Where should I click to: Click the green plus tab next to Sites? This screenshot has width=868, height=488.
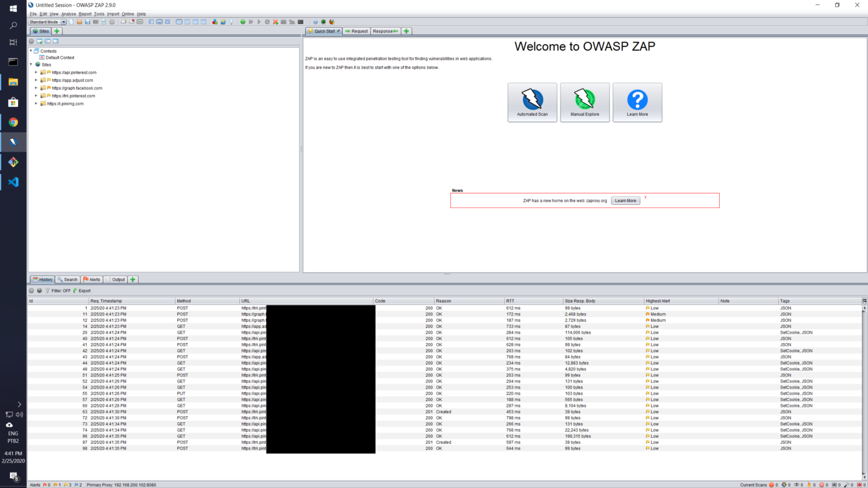[x=57, y=31]
